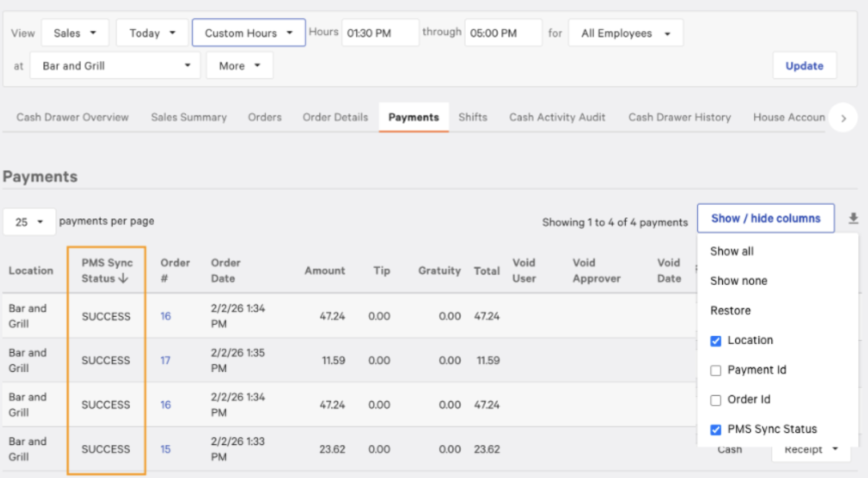
Task: Check the Order Id column checkbox
Action: click(x=715, y=400)
